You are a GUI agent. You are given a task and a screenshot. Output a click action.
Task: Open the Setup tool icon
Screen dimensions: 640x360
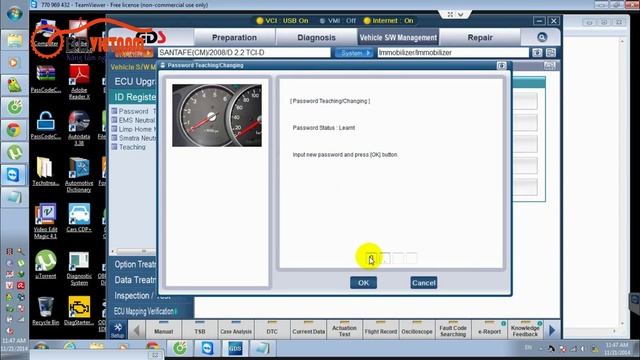[x=118, y=330]
